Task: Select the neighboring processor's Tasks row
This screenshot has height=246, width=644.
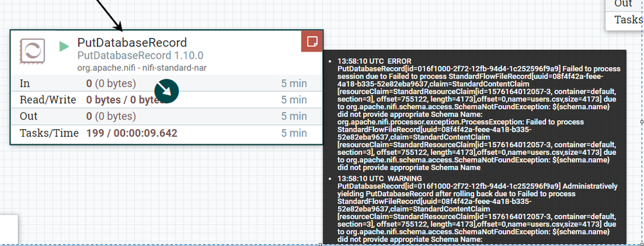Action: click(x=624, y=20)
